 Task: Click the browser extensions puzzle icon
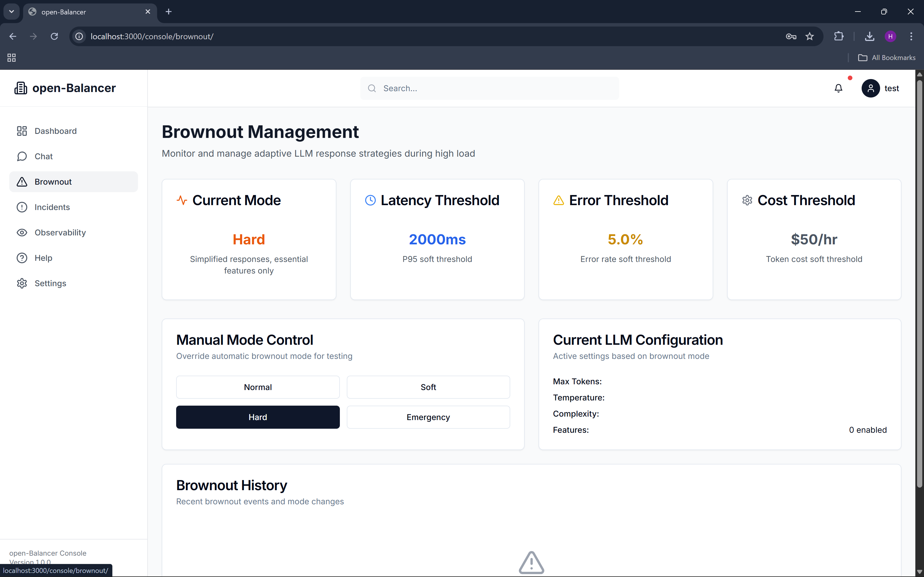pyautogui.click(x=839, y=36)
